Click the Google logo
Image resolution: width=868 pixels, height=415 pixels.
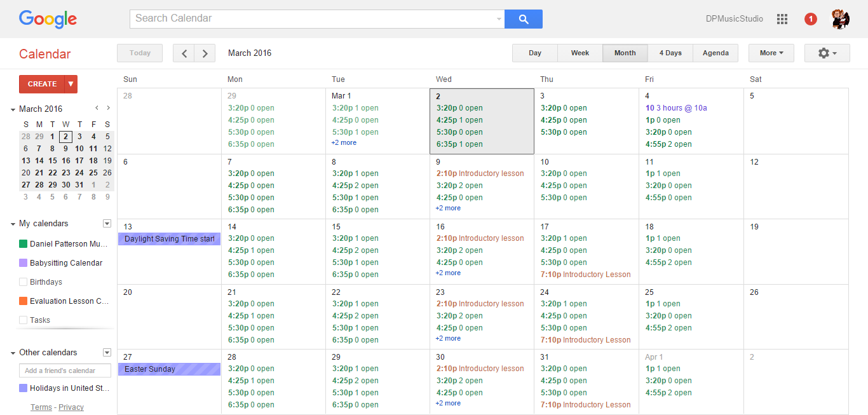point(48,19)
